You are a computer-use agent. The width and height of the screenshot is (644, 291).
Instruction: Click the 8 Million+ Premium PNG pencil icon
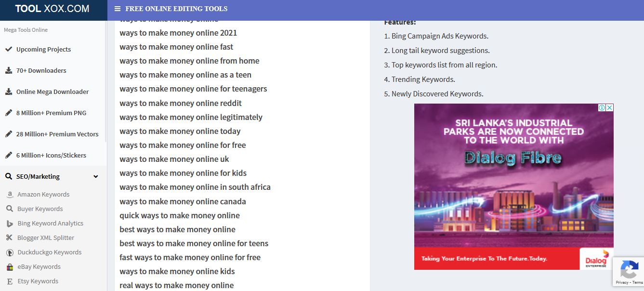click(9, 113)
